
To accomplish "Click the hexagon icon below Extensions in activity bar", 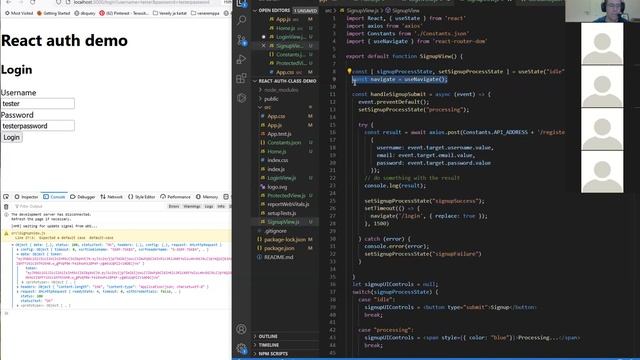I will pyautogui.click(x=241, y=98).
